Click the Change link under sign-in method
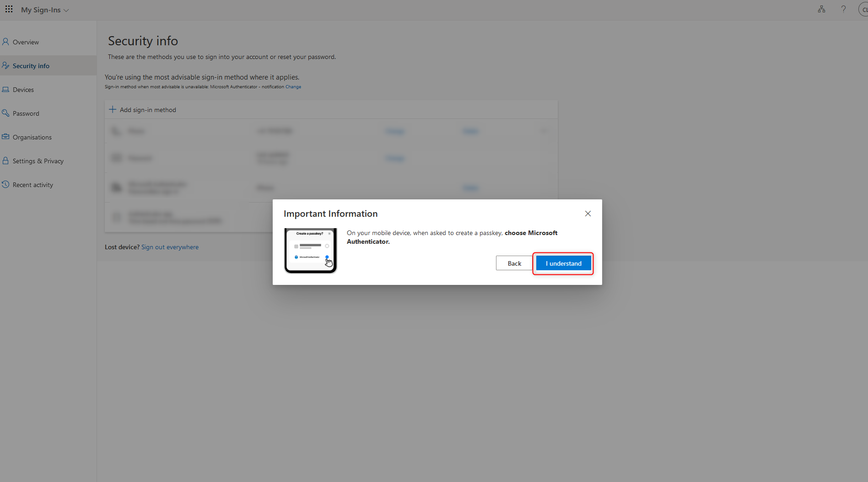The width and height of the screenshot is (868, 482). tap(293, 86)
